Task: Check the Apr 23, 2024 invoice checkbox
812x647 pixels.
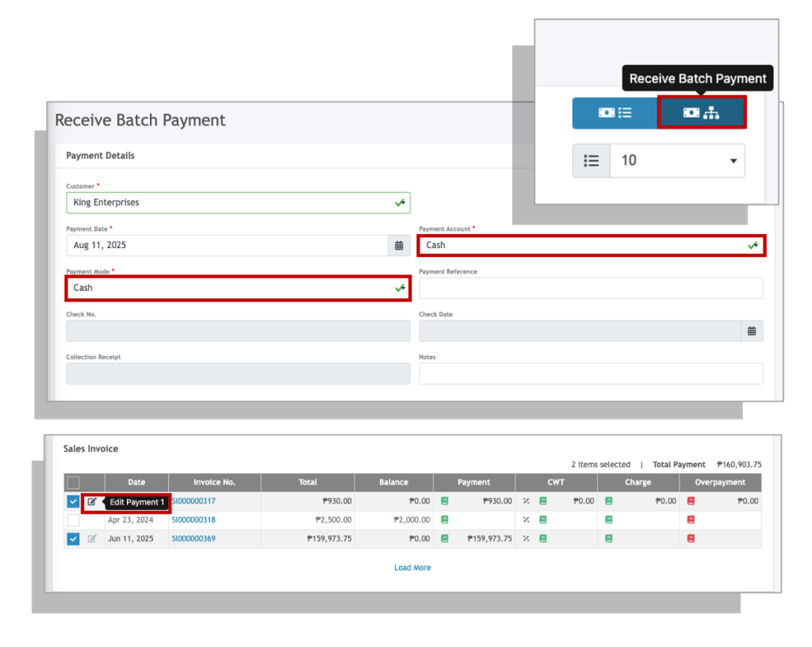Action: click(73, 519)
